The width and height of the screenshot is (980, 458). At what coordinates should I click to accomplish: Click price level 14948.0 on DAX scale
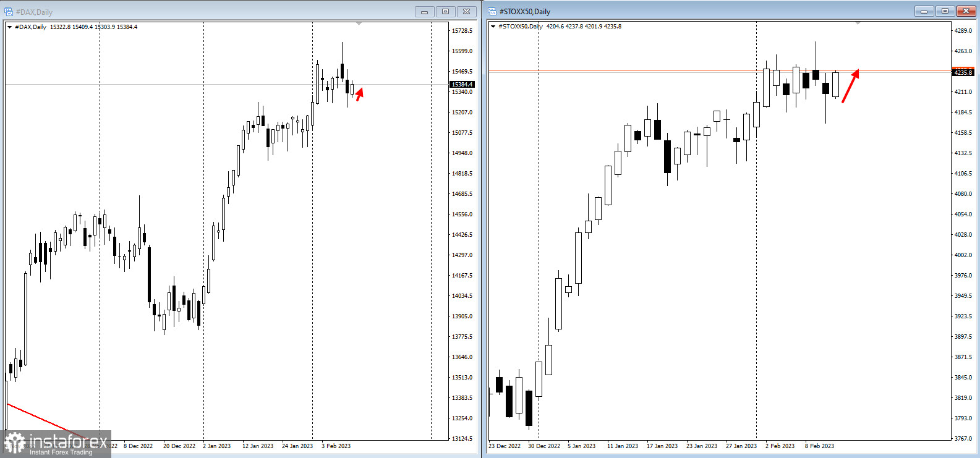pos(462,153)
